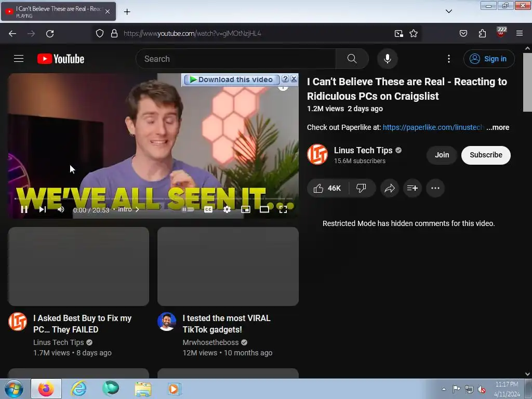Screen dimensions: 532x399
Task: Like the video with thumbs up
Action: [327, 188]
